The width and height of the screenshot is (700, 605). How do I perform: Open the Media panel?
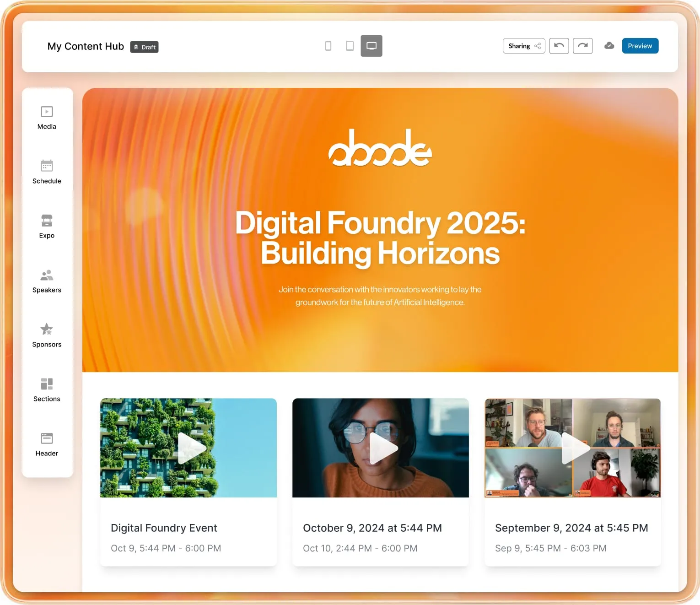click(46, 117)
